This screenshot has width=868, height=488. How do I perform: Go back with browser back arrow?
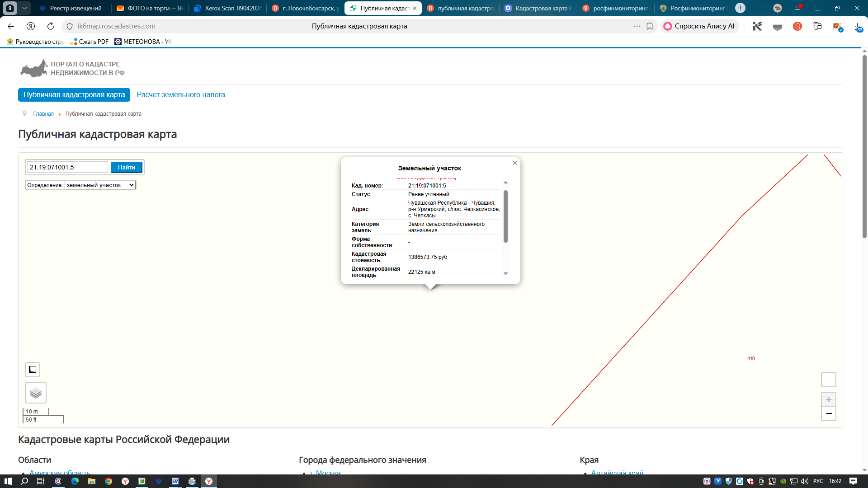[x=11, y=26]
